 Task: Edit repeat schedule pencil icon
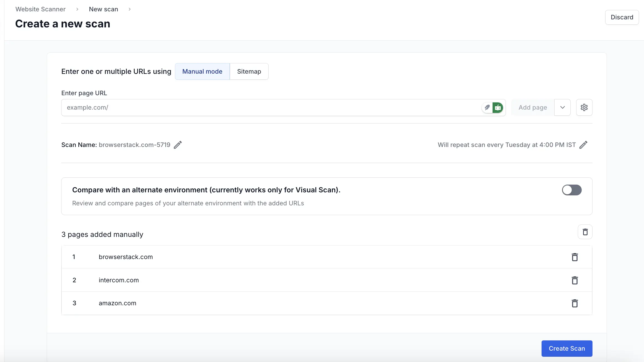coord(583,145)
